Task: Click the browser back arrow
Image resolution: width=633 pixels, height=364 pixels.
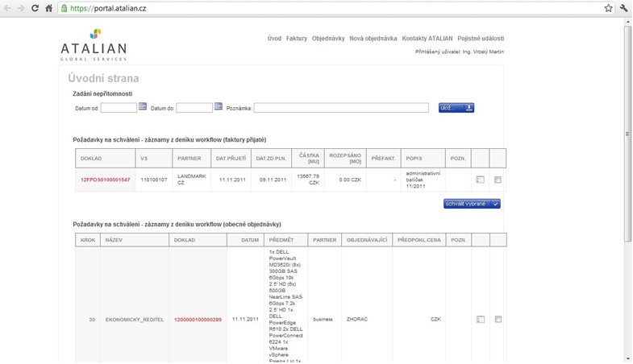Action: (7, 8)
